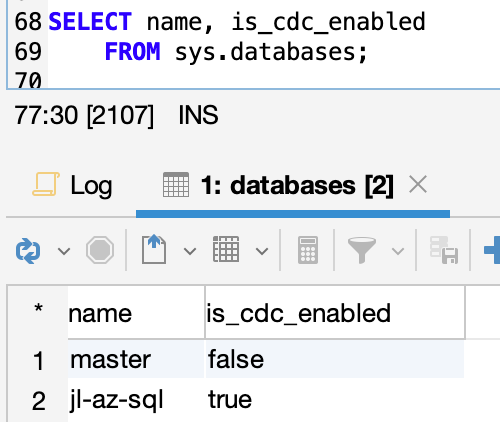Sort by the name column header
This screenshot has height=422, width=500.
136,313
